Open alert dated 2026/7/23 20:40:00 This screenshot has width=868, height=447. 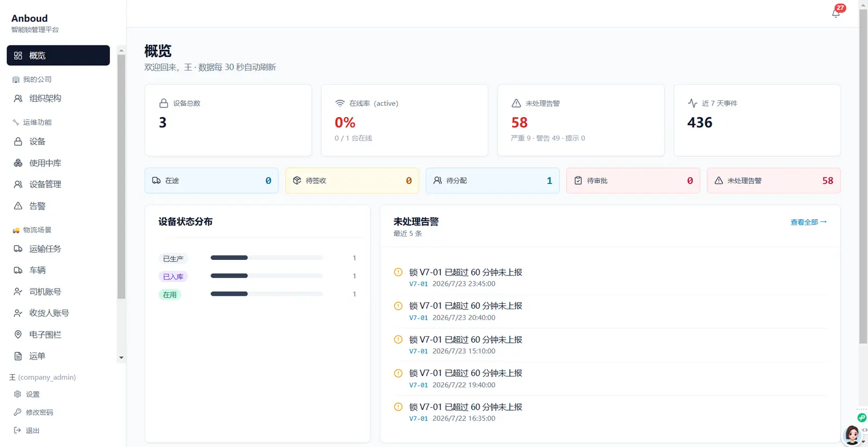610,311
